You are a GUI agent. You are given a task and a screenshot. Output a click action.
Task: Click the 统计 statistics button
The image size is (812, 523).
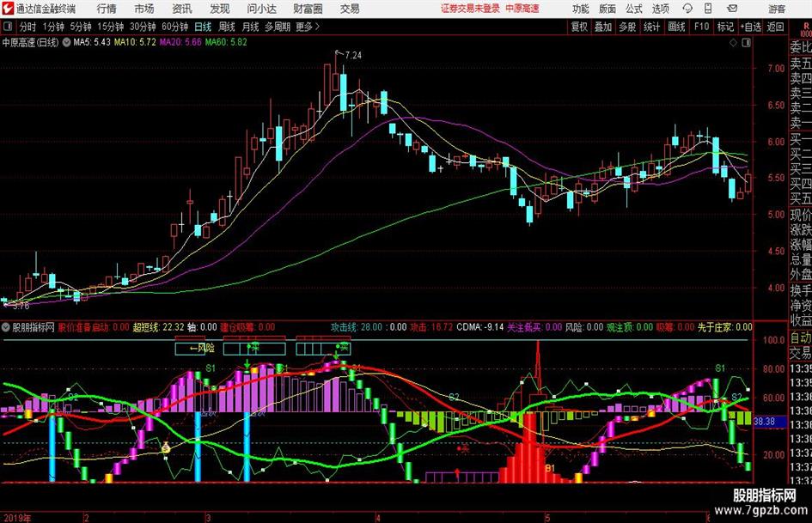(x=651, y=27)
